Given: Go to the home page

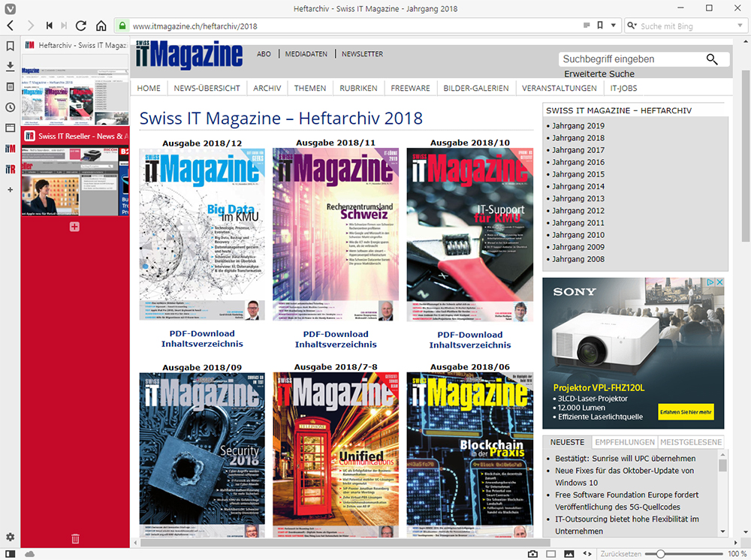Looking at the screenshot, I should tap(101, 26).
